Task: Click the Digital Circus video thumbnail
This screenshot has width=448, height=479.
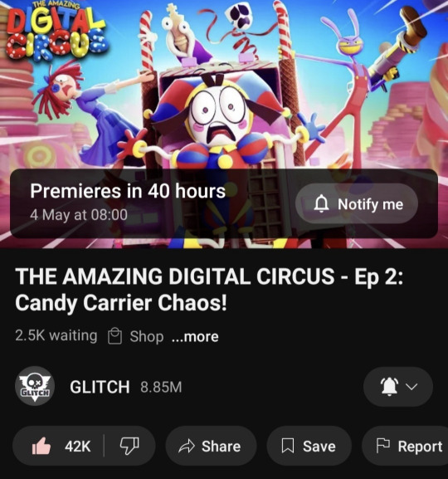Action: pos(224,124)
